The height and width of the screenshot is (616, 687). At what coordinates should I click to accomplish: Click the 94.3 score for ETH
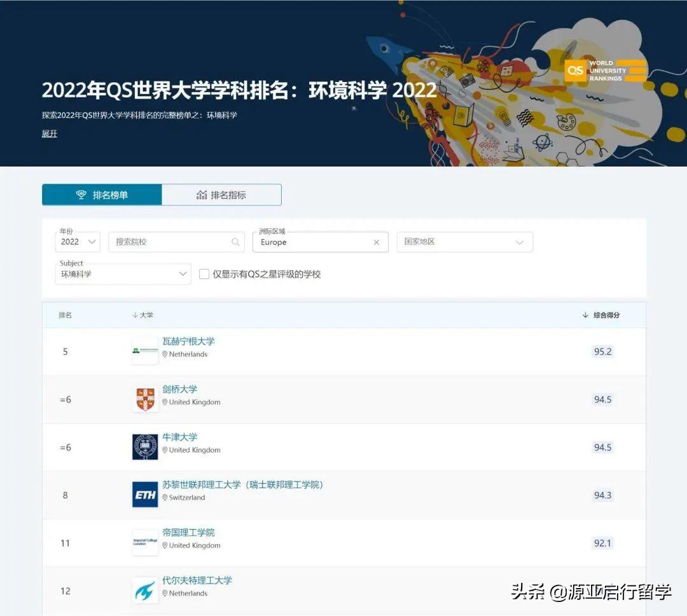pos(602,495)
